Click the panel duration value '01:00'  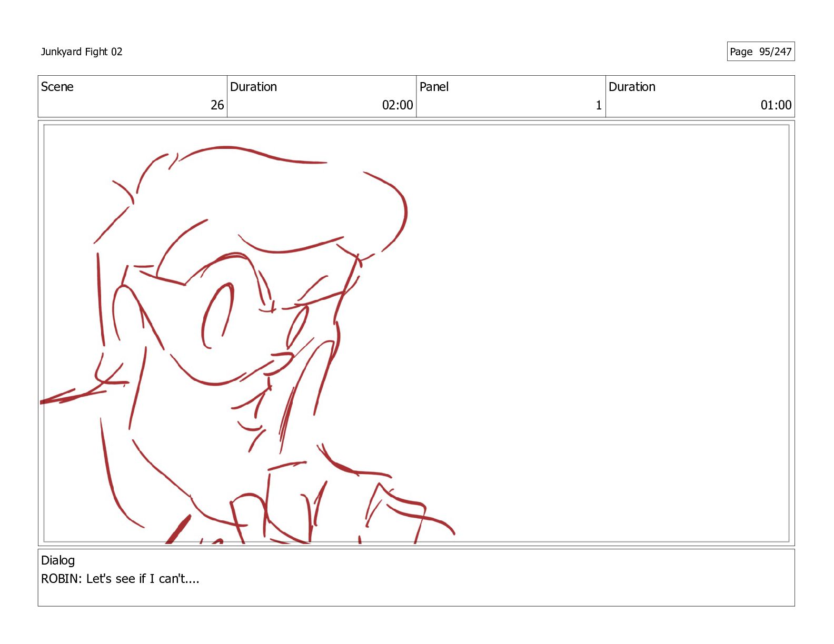tap(776, 105)
